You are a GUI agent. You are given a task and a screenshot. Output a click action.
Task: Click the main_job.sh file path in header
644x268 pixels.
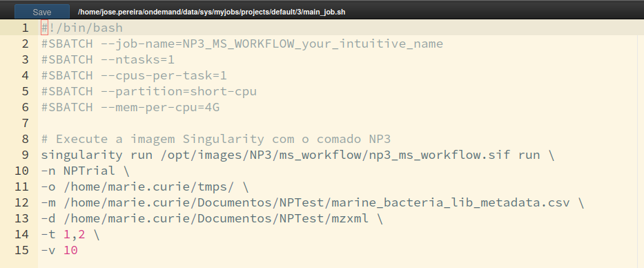pyautogui.click(x=211, y=12)
